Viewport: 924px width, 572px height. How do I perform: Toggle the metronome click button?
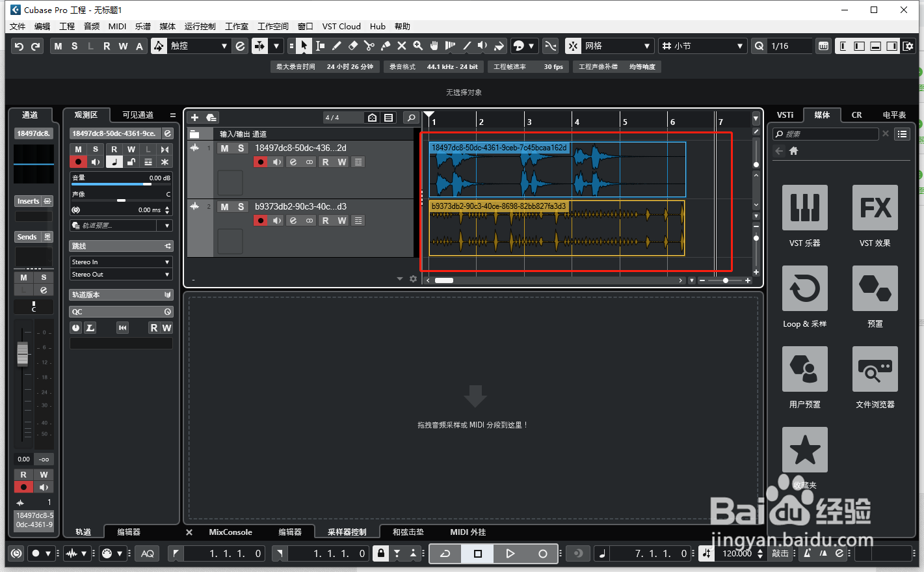tap(807, 554)
